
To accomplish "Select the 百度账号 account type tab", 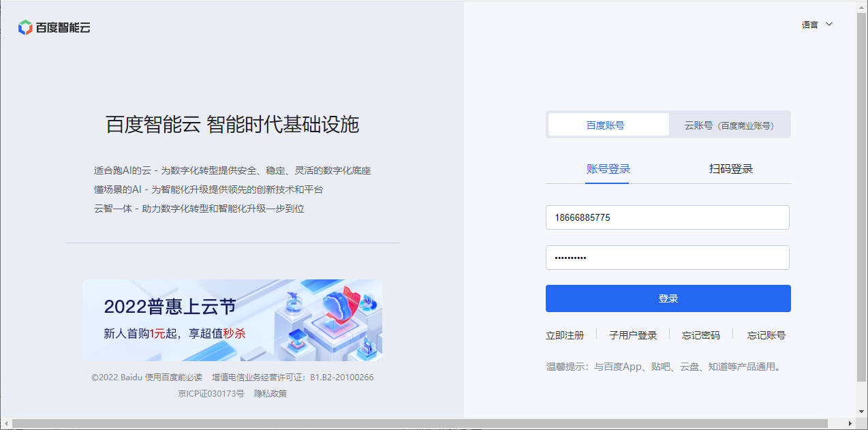I will point(608,125).
